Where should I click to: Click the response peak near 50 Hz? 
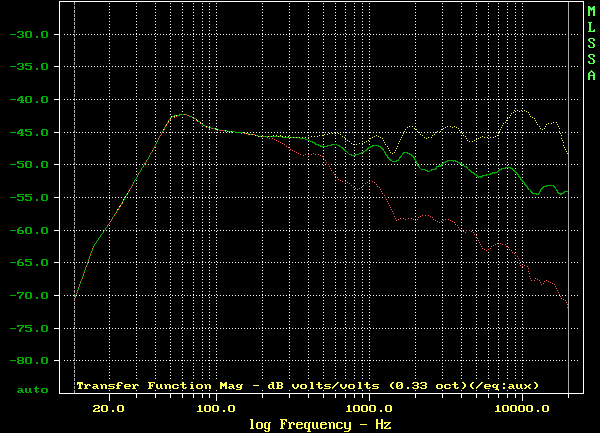tap(178, 115)
